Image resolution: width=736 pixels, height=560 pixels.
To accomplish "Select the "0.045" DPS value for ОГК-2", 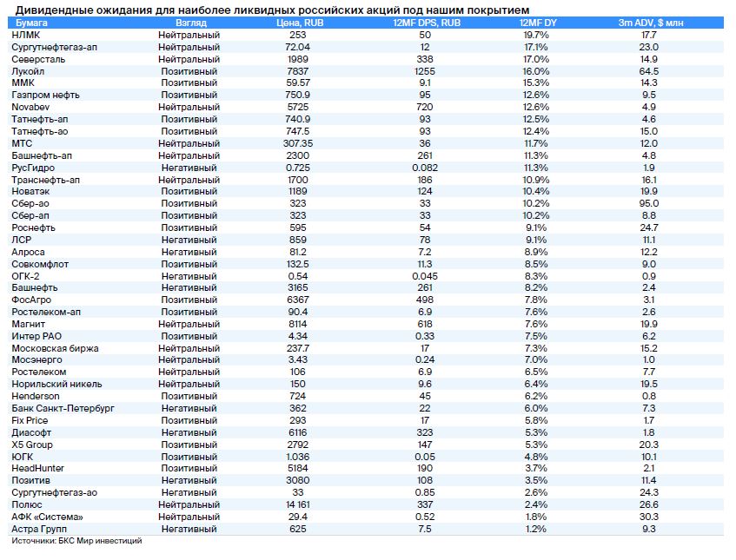I will point(425,277).
